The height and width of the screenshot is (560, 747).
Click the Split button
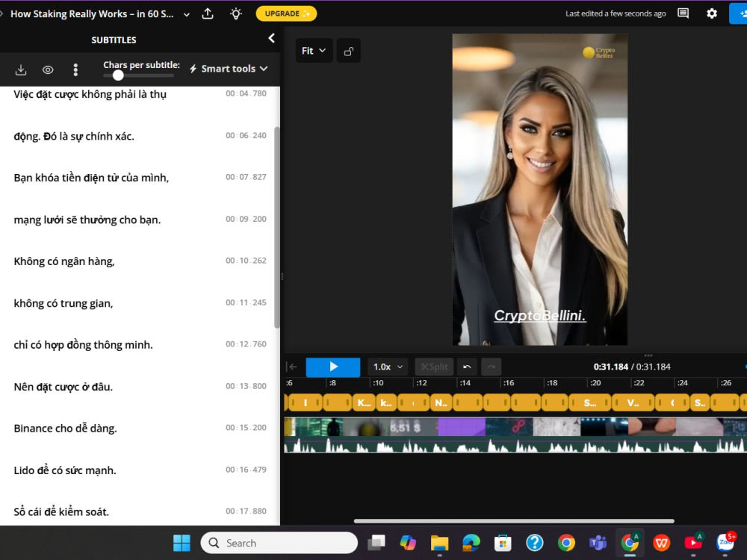434,367
